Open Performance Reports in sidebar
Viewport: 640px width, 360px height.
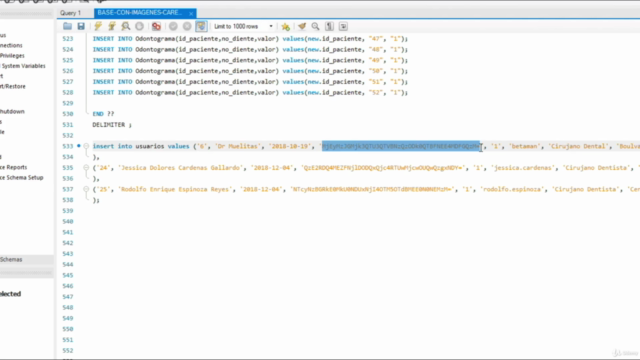pyautogui.click(x=13, y=167)
